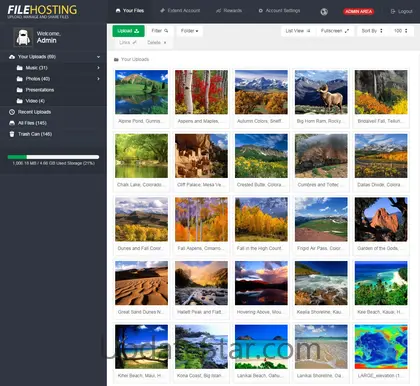Open the Account Settings tab
Screen dimensions: 420x386
279,11
